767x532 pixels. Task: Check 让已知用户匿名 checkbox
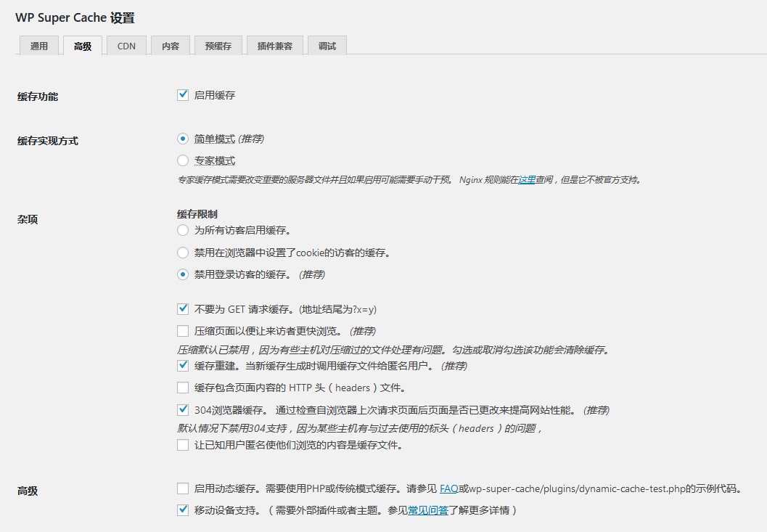(x=183, y=445)
